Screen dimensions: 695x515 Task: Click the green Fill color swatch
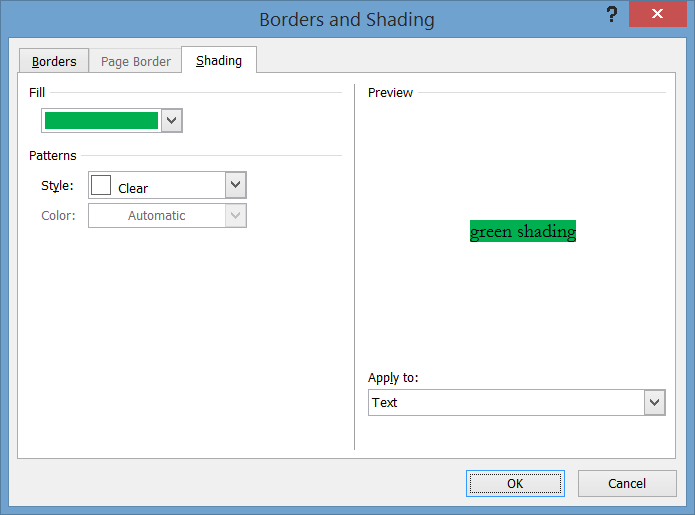[x=102, y=121]
